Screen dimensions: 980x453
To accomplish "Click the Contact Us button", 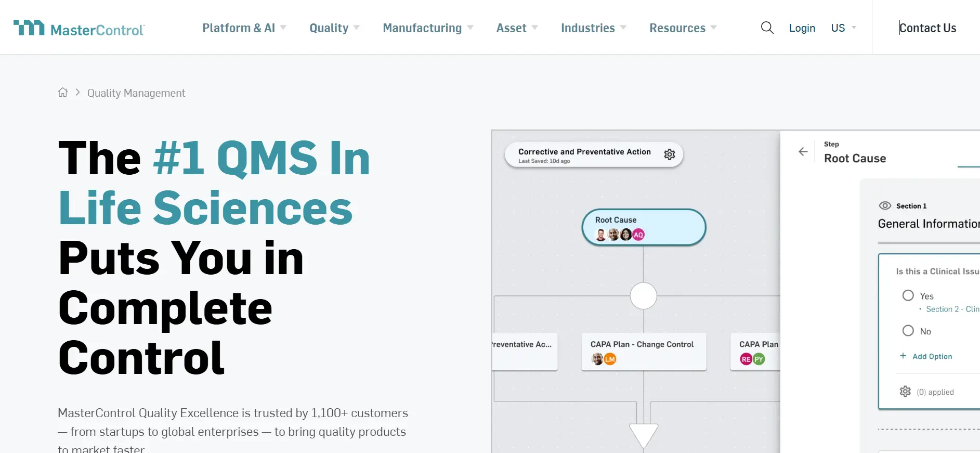I will coord(927,28).
